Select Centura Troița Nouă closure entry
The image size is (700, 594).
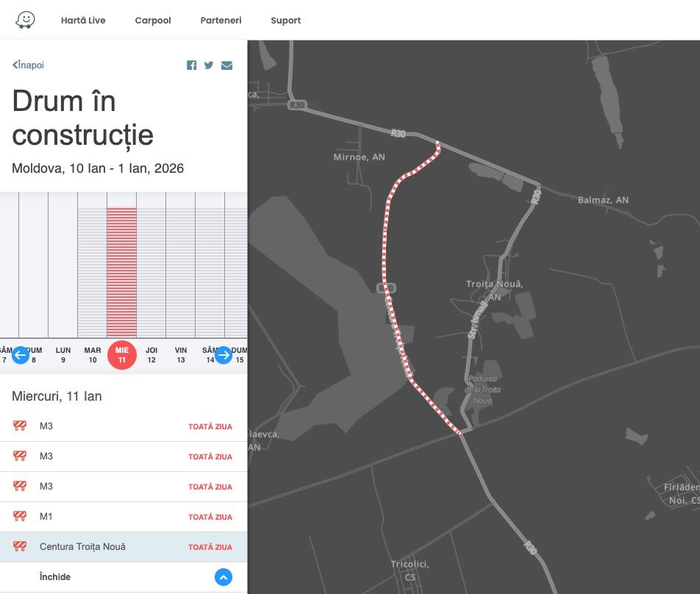click(x=82, y=547)
